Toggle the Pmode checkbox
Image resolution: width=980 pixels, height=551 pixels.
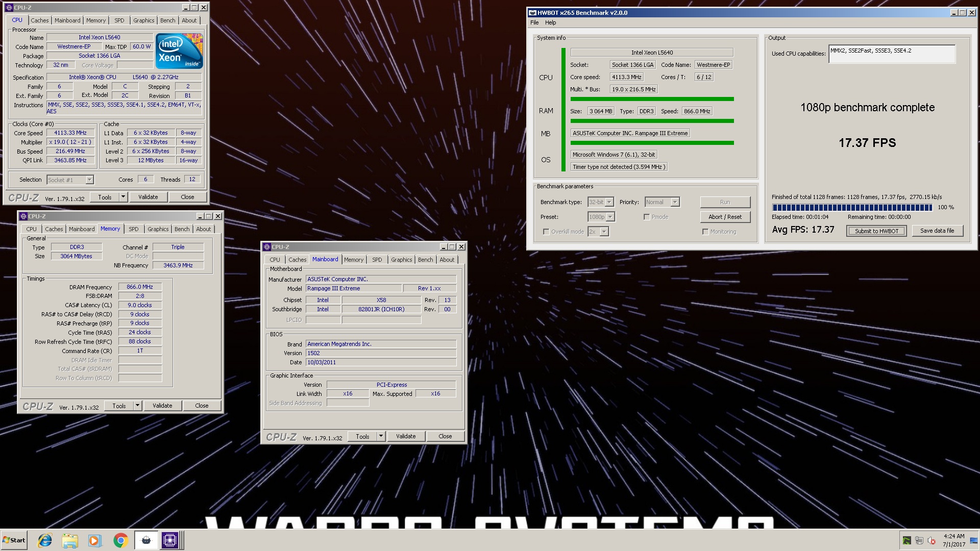point(647,217)
